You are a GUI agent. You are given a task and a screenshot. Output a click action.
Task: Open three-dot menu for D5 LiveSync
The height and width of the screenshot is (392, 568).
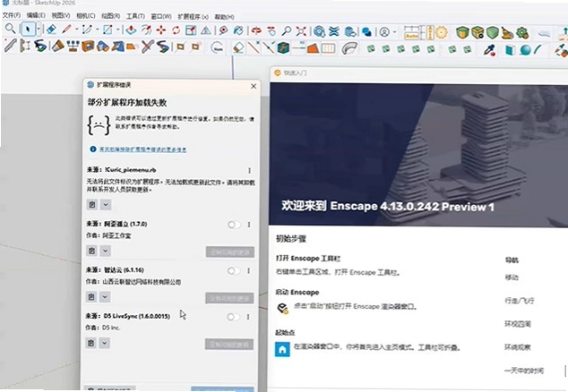coord(248,317)
